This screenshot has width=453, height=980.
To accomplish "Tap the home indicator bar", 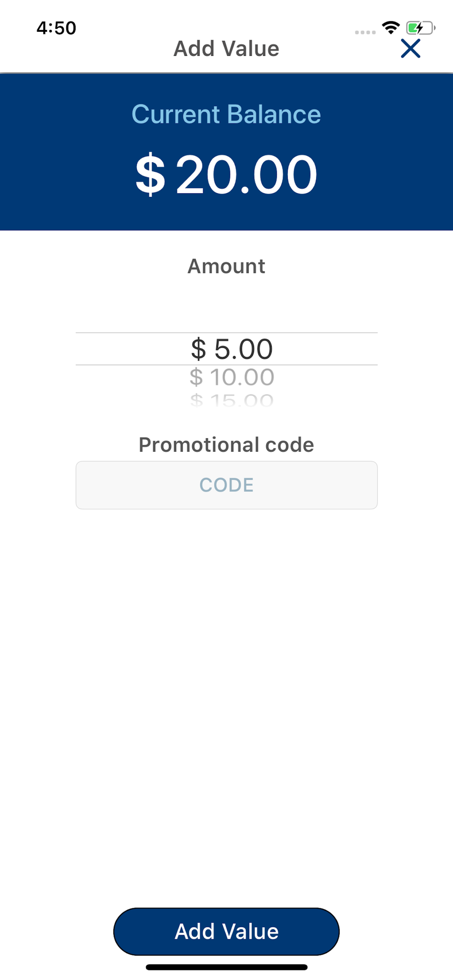I will tap(226, 967).
